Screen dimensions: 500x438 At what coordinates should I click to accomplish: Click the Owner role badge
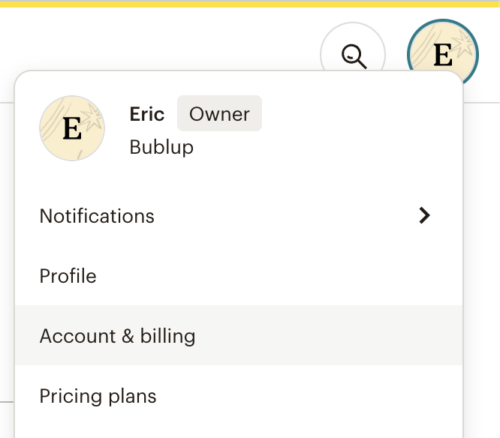[219, 114]
